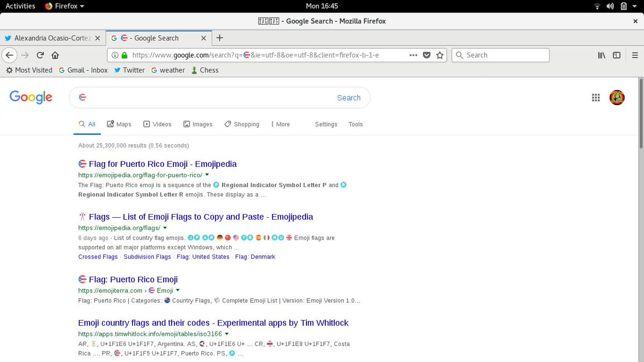This screenshot has width=644, height=362.
Task: Open Flags — List of Emoji Flags result
Action: (195, 217)
